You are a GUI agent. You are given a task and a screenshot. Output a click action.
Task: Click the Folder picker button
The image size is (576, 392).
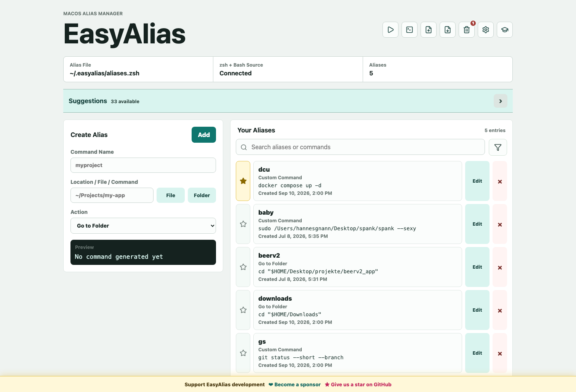(202, 195)
